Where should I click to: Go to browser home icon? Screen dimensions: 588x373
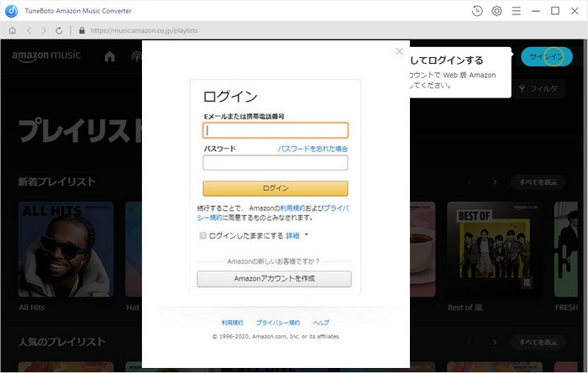(13, 30)
